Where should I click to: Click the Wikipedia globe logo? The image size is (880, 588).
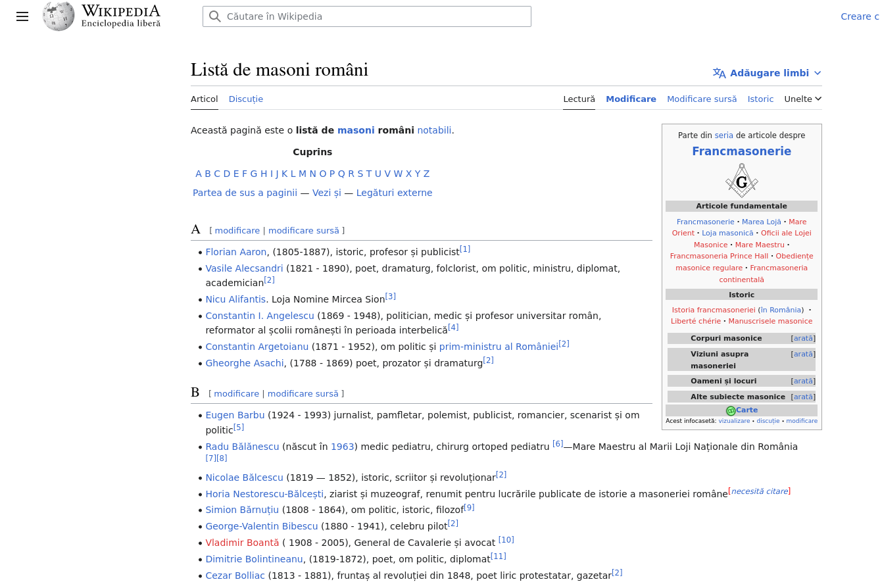(59, 16)
